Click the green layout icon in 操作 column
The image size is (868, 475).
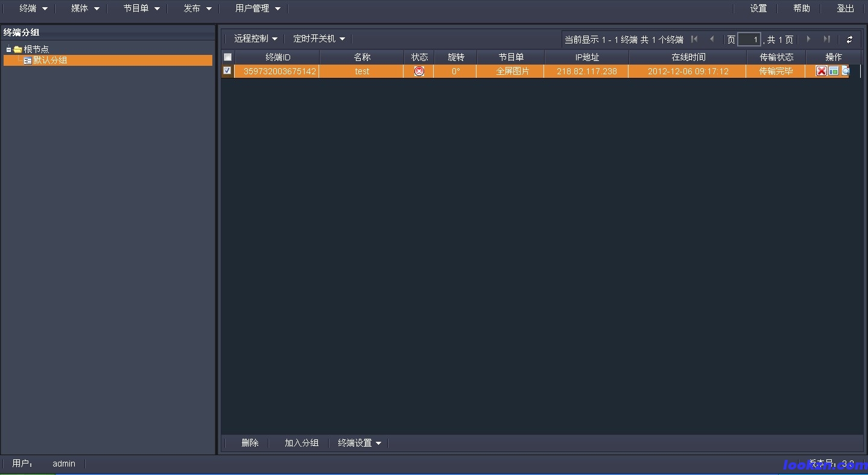(x=834, y=71)
